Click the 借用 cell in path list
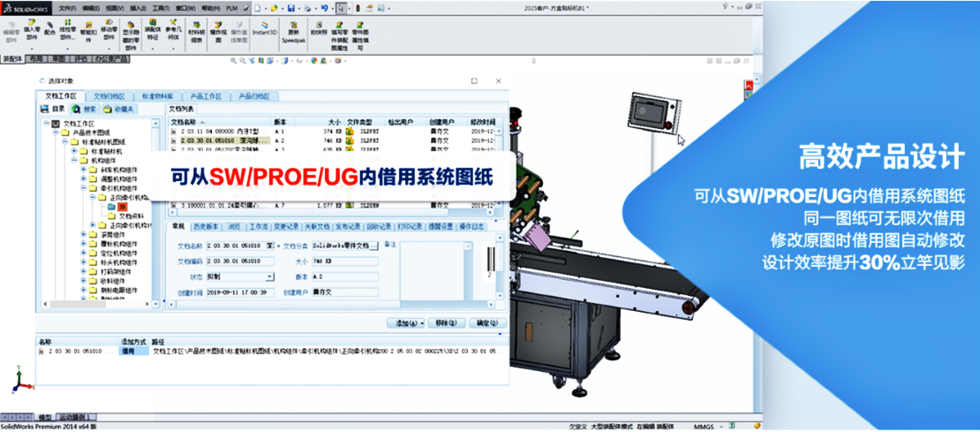 (133, 352)
